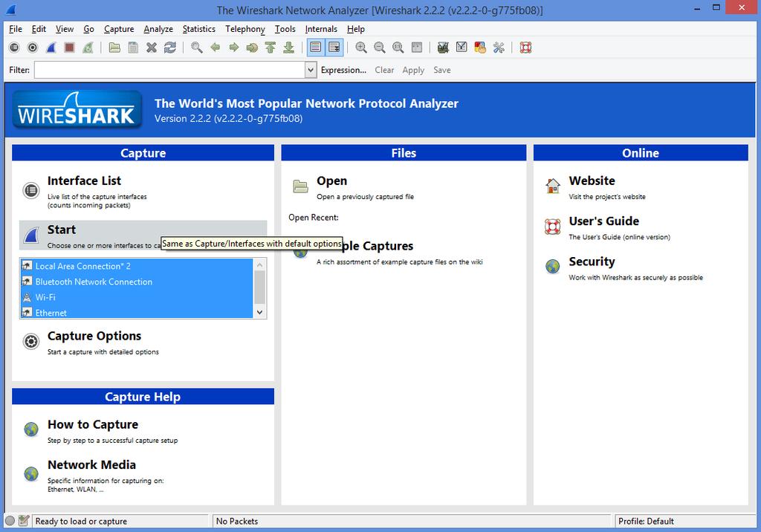Go forward in packet history
The height and width of the screenshot is (532, 761).
[233, 48]
